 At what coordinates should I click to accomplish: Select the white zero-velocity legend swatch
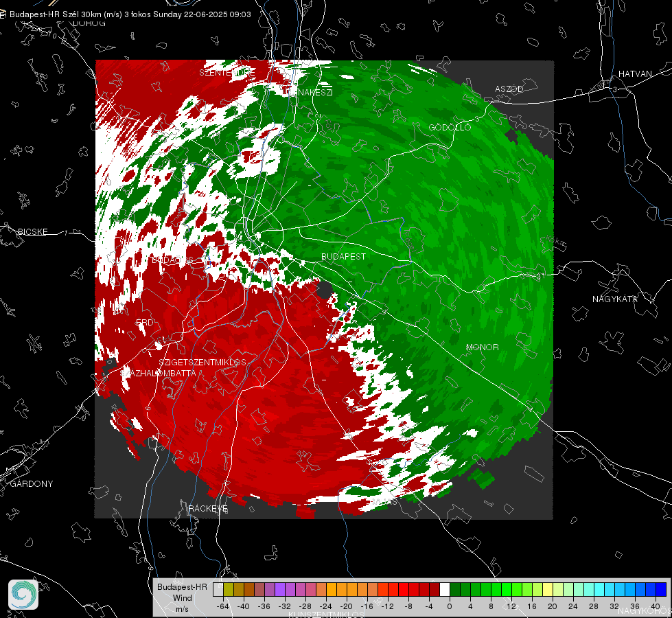445,589
